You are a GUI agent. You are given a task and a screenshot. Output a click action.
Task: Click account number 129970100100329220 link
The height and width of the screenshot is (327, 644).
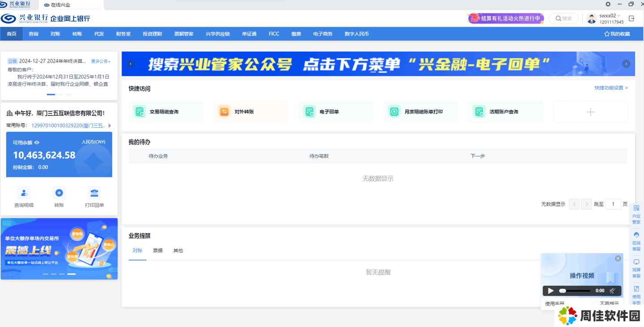pos(68,126)
